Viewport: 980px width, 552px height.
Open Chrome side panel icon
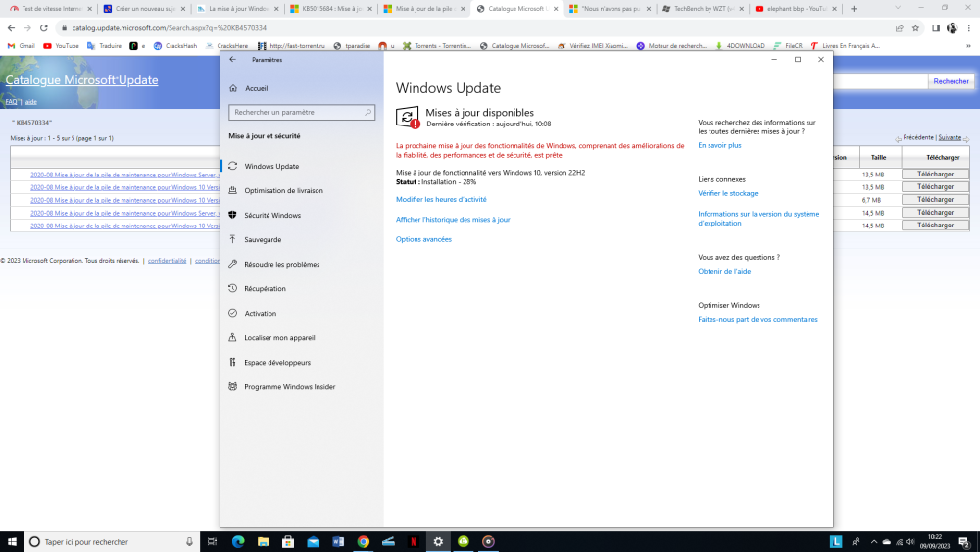coord(936,28)
